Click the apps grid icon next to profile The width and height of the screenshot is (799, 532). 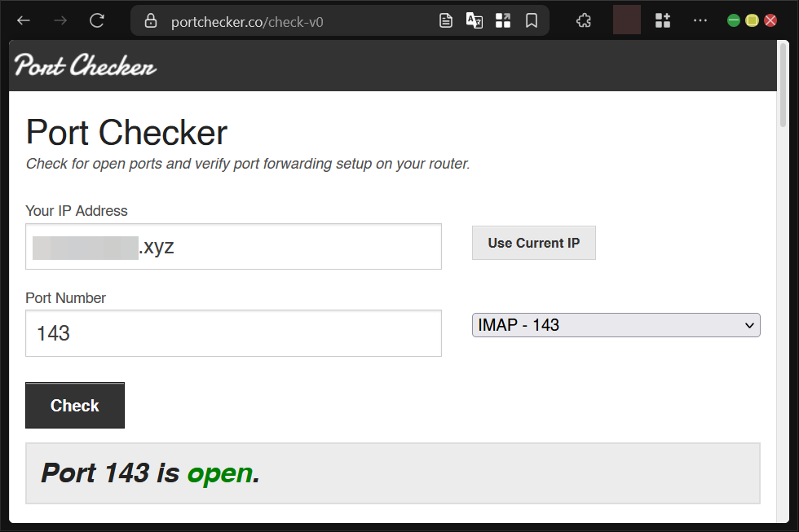663,20
